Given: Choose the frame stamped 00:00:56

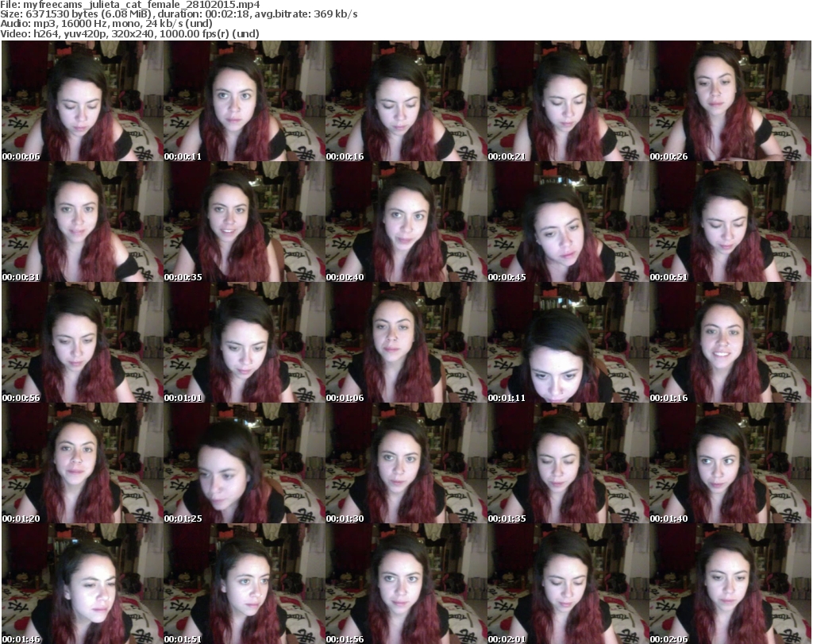Looking at the screenshot, I should click(83, 343).
